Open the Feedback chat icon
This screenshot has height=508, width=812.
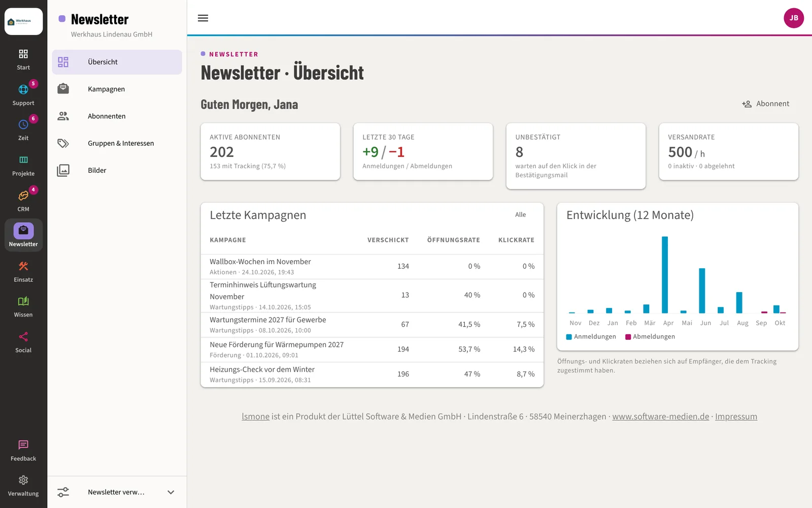point(23,445)
